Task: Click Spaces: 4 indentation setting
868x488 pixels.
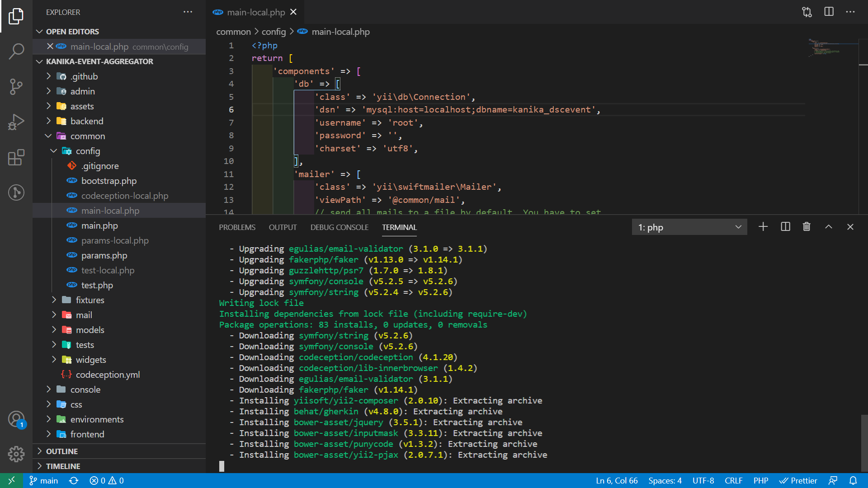Action: (665, 481)
